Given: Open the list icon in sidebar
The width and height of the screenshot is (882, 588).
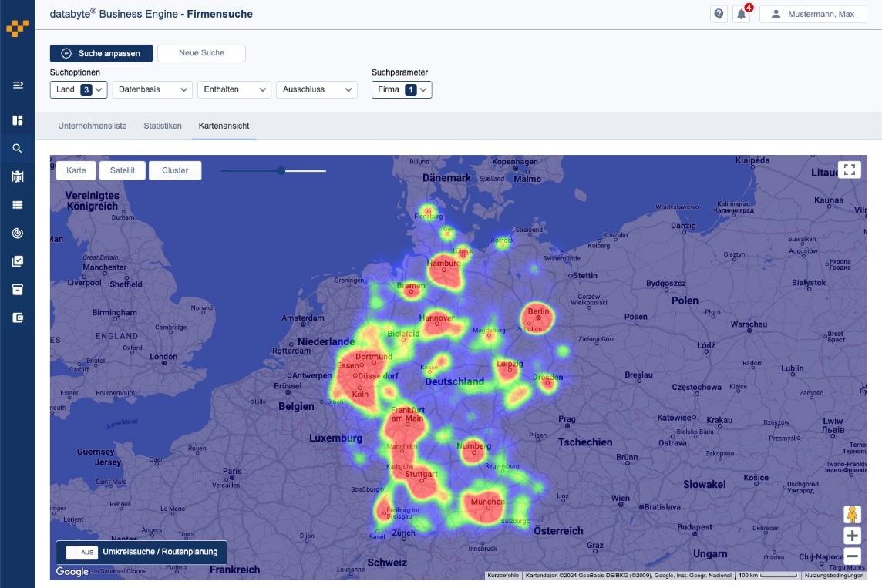Looking at the screenshot, I should tap(18, 205).
